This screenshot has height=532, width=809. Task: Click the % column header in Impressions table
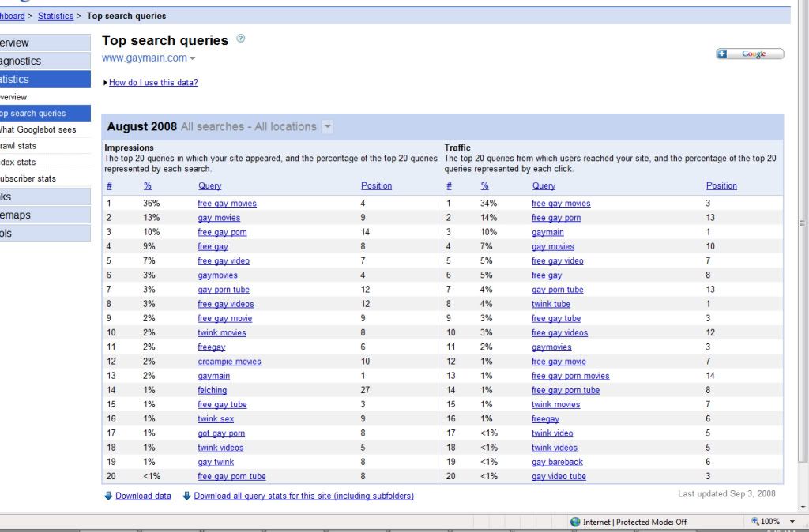pyautogui.click(x=147, y=186)
